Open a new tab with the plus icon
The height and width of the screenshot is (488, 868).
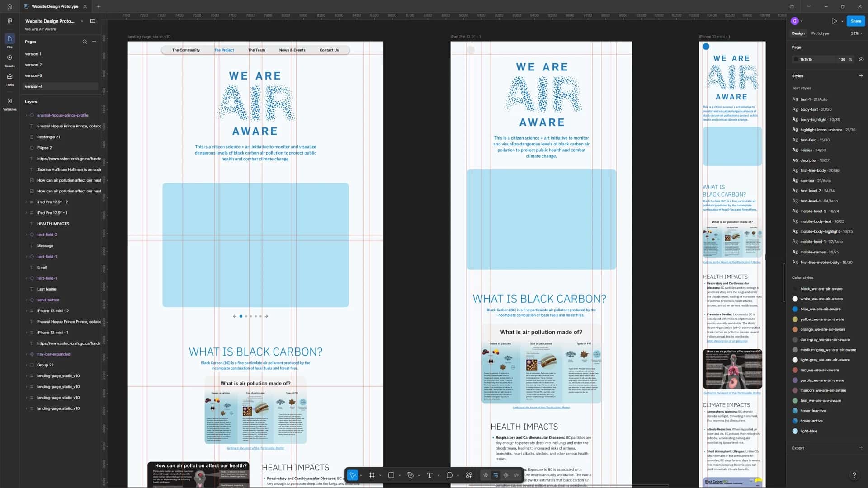[99, 6]
